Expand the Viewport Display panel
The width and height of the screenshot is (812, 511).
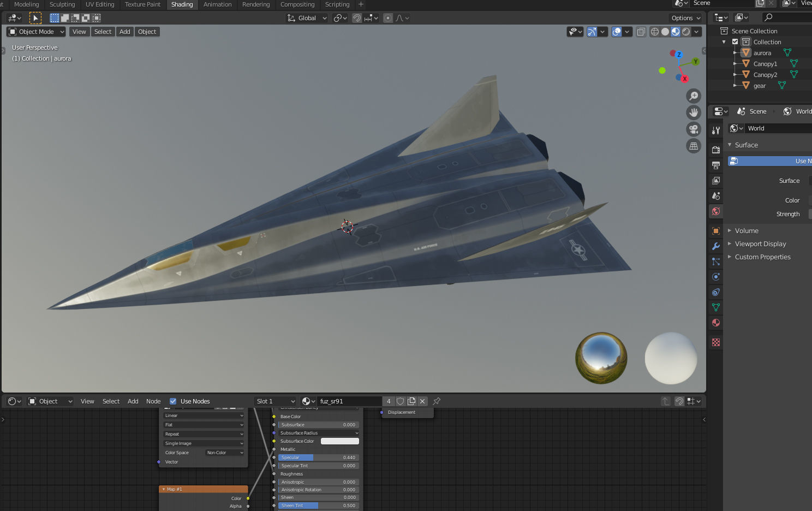pyautogui.click(x=730, y=243)
